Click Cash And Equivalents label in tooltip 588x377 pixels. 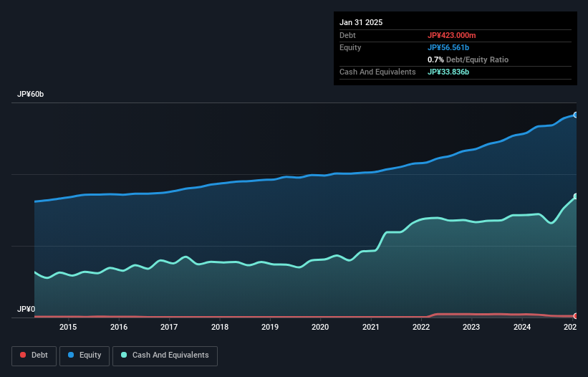pos(377,72)
